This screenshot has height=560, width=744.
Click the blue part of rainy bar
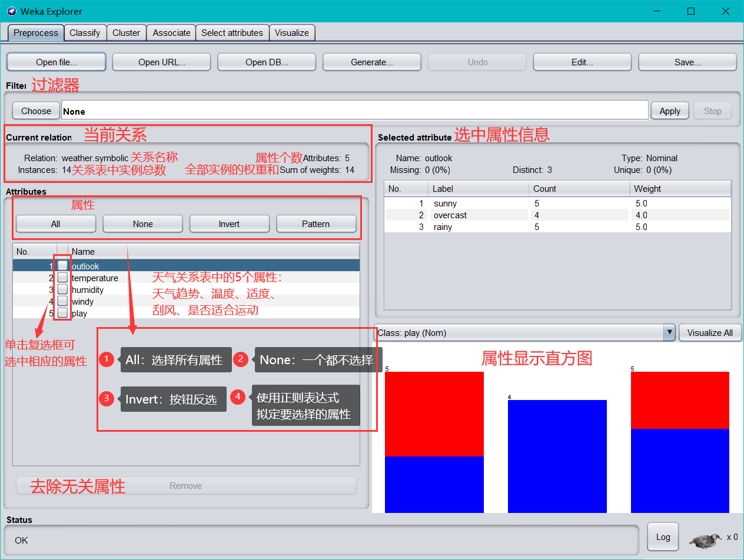(x=680, y=471)
